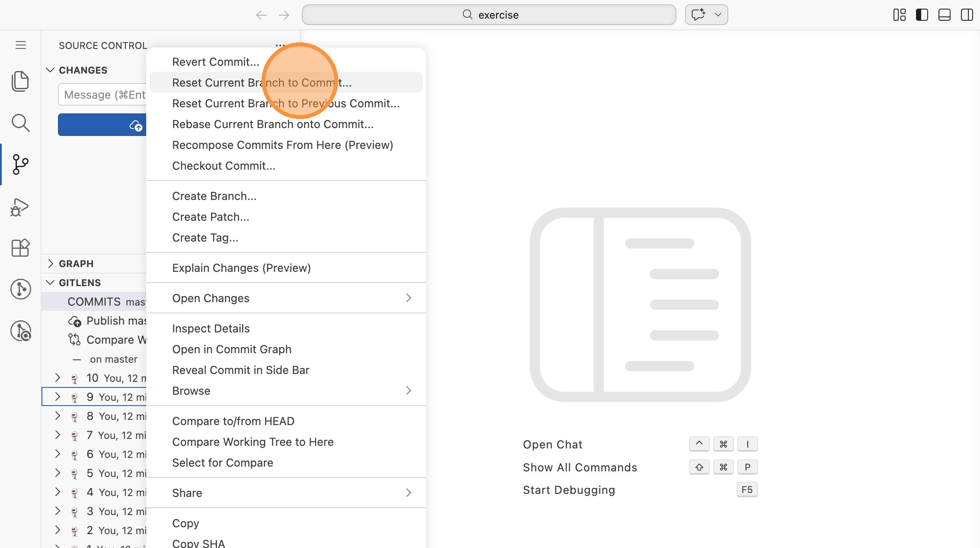Click the commit message input field
This screenshot has height=548, width=980.
[104, 95]
